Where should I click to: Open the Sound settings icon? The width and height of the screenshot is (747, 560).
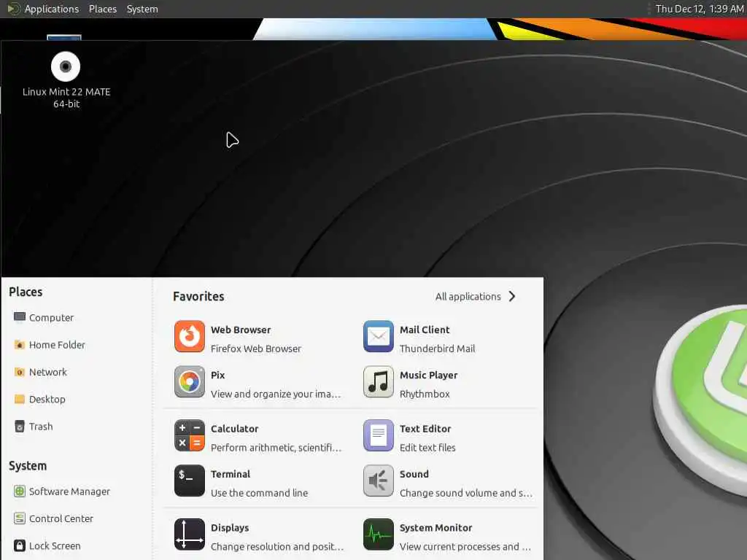click(379, 481)
